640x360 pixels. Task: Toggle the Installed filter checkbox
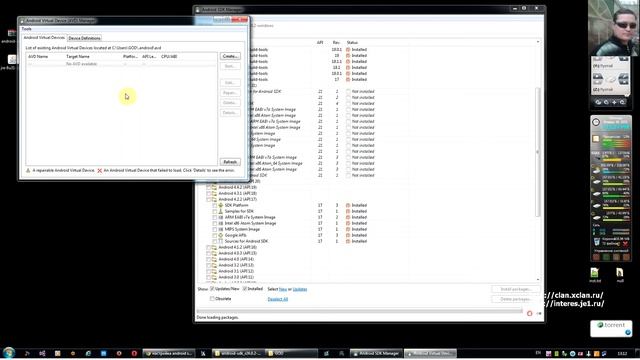click(x=244, y=289)
